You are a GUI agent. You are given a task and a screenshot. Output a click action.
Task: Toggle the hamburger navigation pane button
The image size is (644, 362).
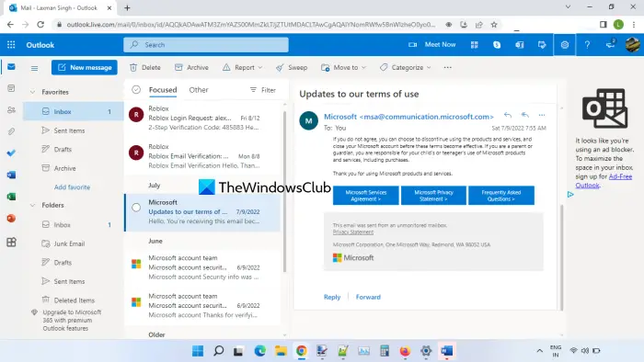(35, 68)
